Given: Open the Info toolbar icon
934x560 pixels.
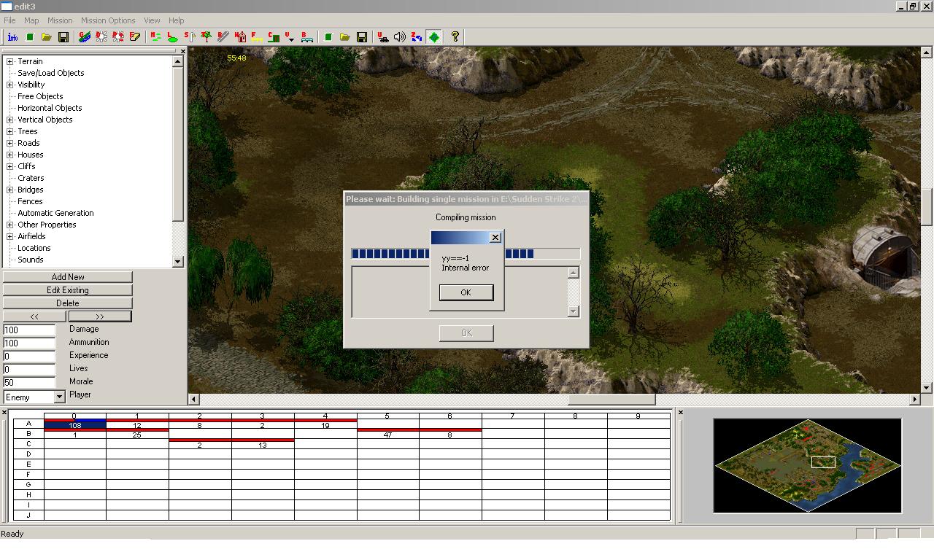Looking at the screenshot, I should (12, 36).
